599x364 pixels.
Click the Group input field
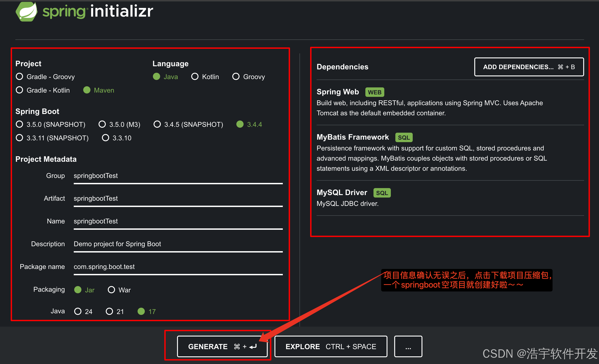(178, 176)
